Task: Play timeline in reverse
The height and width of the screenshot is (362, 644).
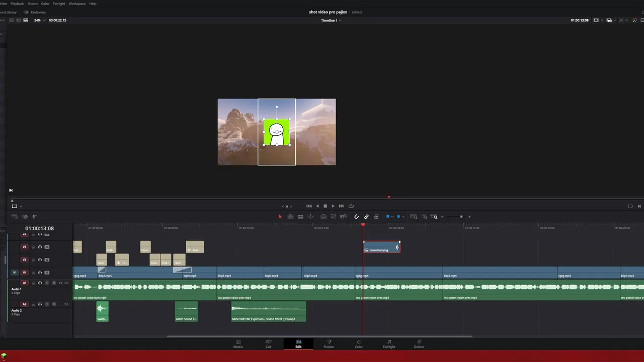Action: (x=317, y=206)
